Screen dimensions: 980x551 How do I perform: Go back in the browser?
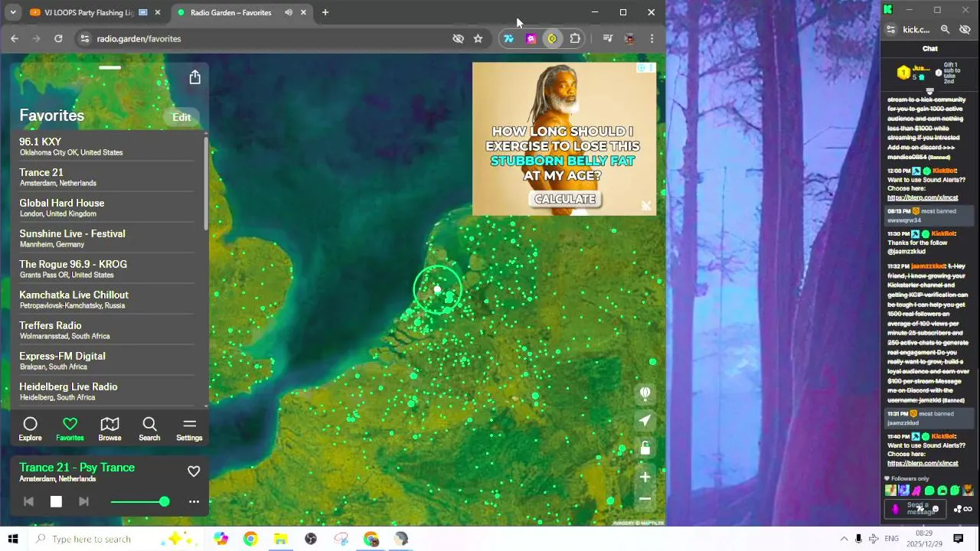[15, 38]
